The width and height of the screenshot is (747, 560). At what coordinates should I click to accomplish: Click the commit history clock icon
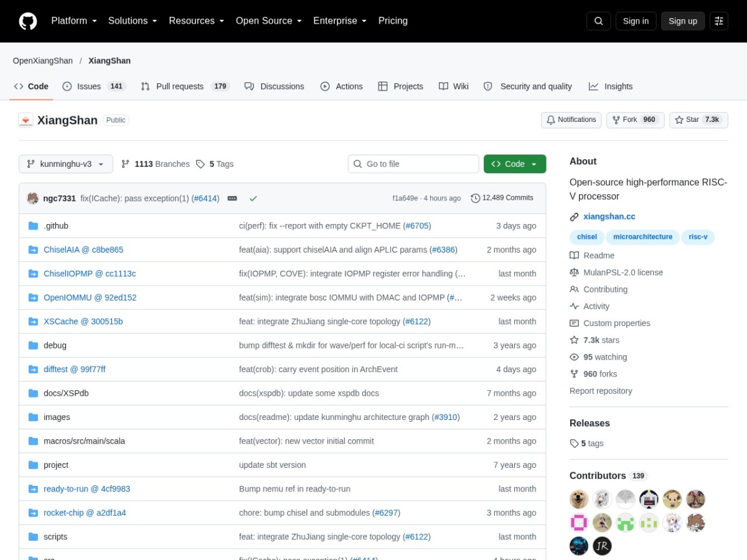[x=476, y=198]
